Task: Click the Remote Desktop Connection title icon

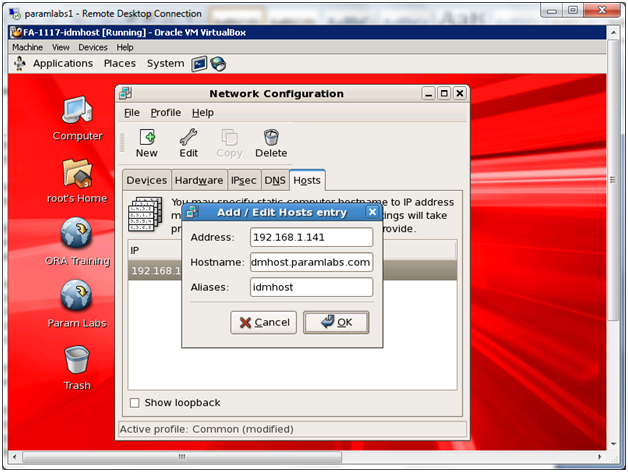Action: tap(15, 14)
